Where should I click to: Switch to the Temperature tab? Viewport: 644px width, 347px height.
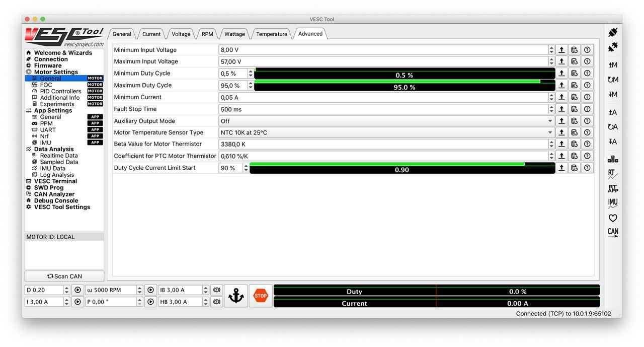coord(271,34)
